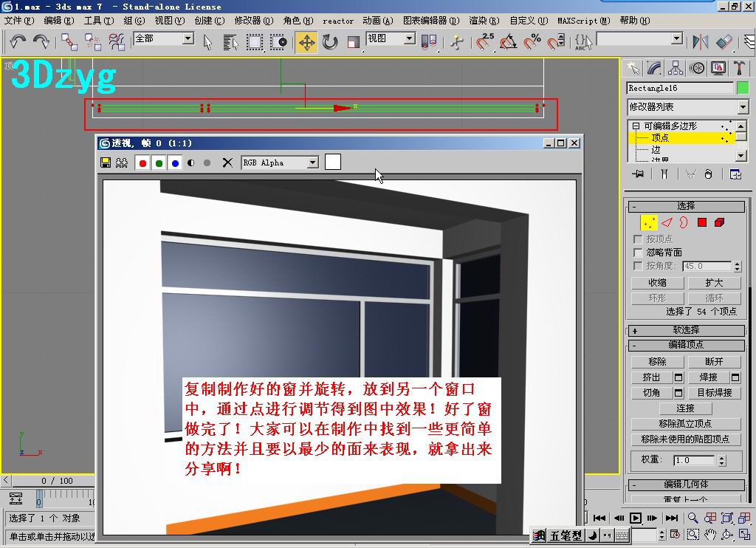Switch to Utilities hammer panel
756x548 pixels.
click(739, 68)
